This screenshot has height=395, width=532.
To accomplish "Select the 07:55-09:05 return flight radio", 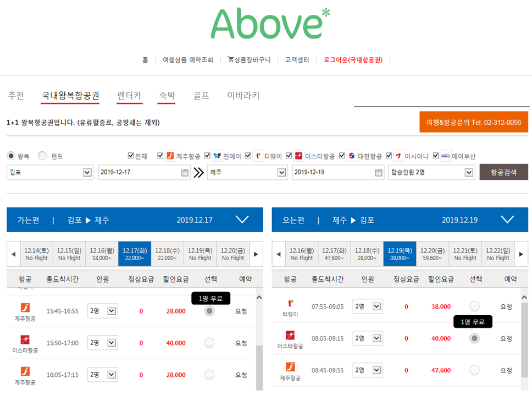I will (474, 306).
